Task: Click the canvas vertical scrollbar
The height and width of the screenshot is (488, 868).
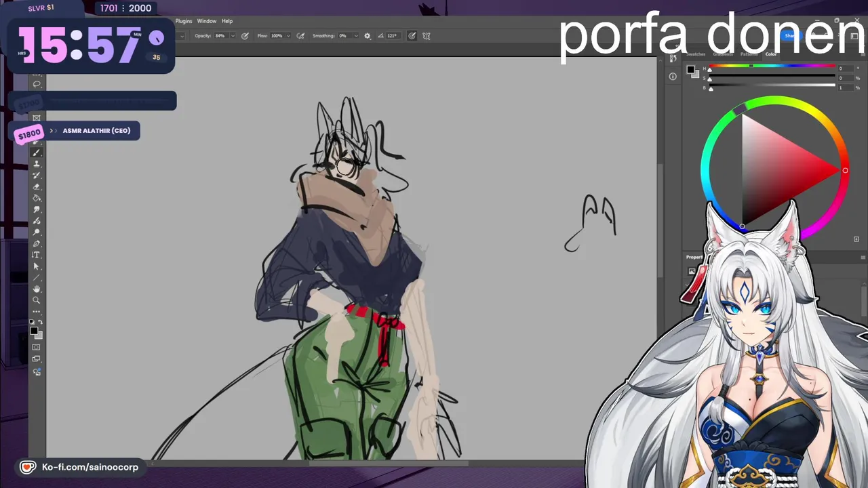Action: pos(660,220)
